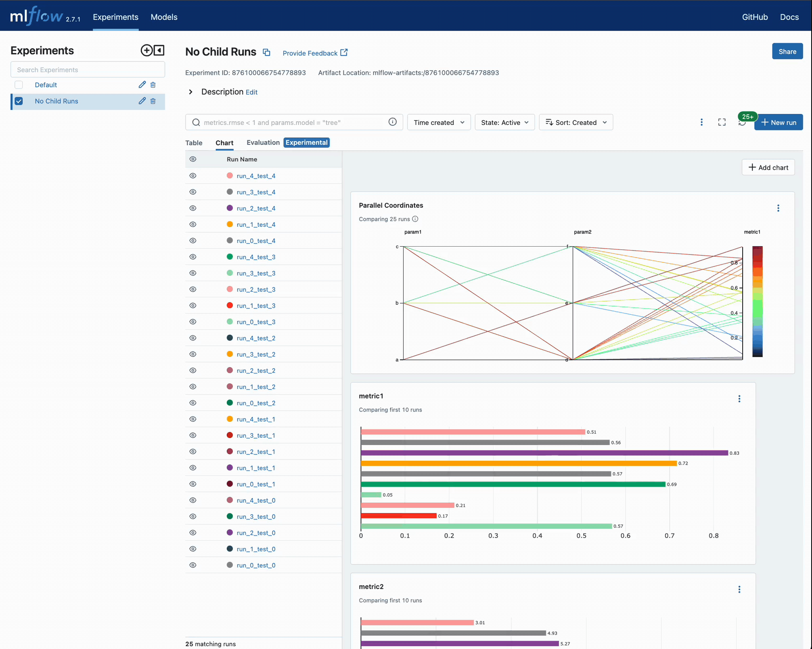Check the Default experiment checkbox
Image resolution: width=812 pixels, height=649 pixels.
[x=19, y=85]
